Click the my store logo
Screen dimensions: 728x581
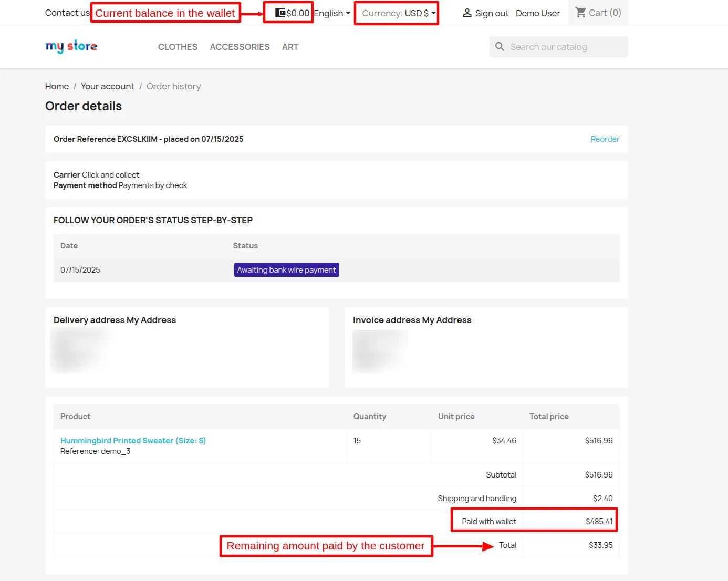pyautogui.click(x=71, y=46)
